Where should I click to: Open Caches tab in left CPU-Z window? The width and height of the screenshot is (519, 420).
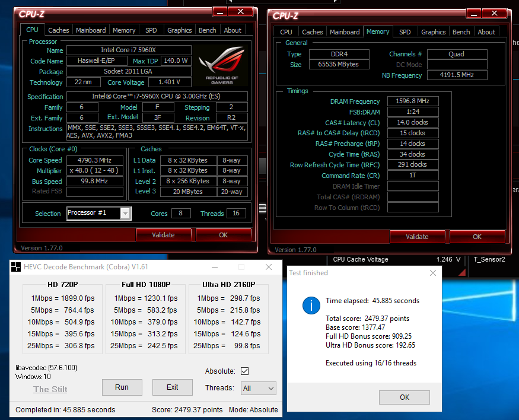pos(59,30)
